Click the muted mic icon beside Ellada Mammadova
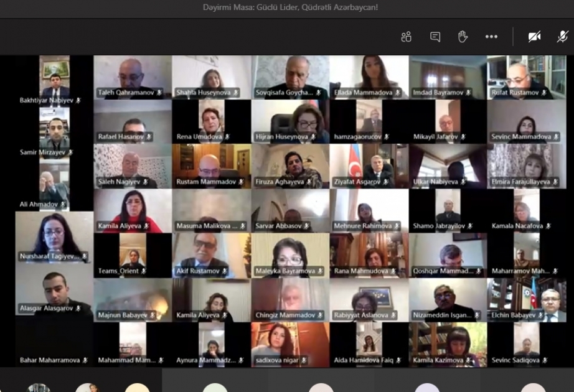Screen dimensions: 574x392 pyautogui.click(x=398, y=93)
